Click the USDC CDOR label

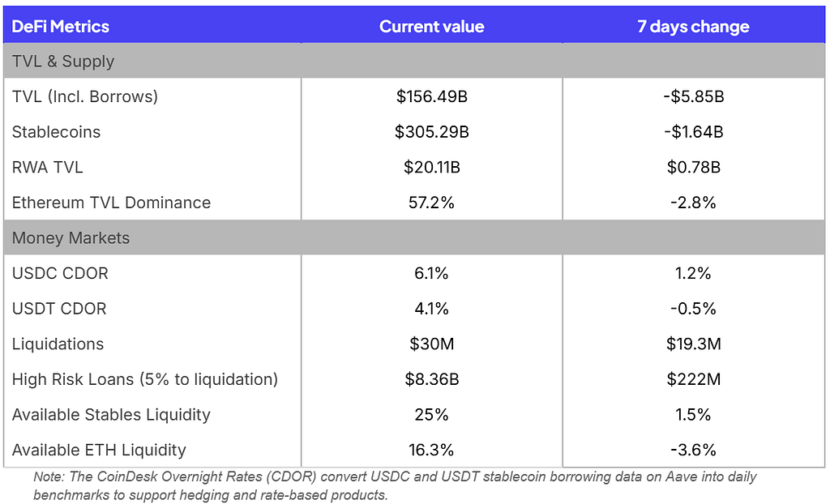[60, 273]
